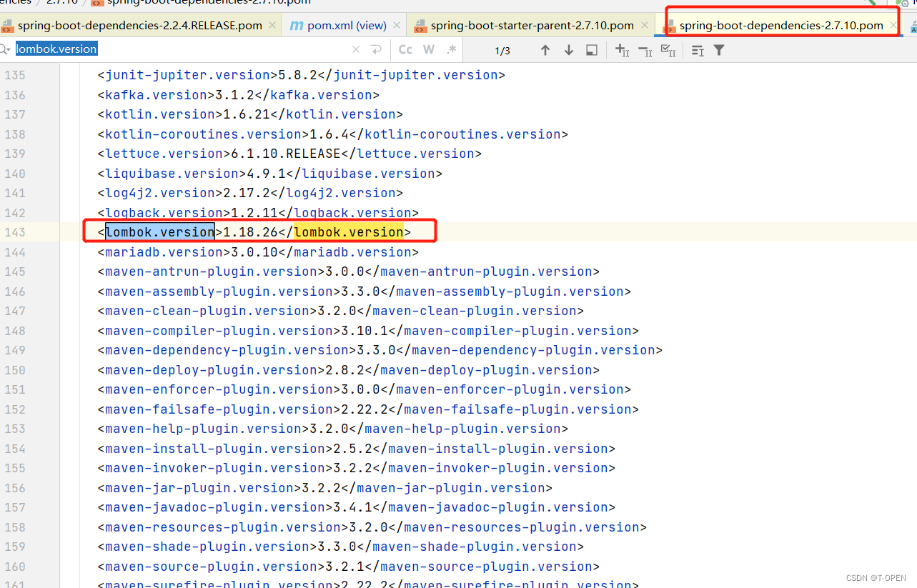Click the lombok version value 1.18.26
The width and height of the screenshot is (917, 588).
point(251,232)
